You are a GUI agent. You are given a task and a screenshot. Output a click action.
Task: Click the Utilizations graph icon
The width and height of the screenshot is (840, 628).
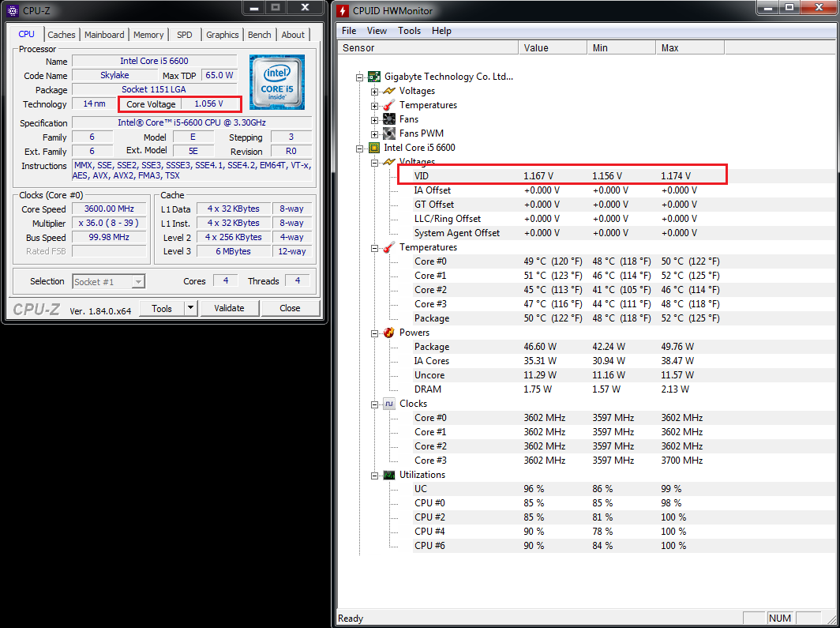pyautogui.click(x=389, y=476)
